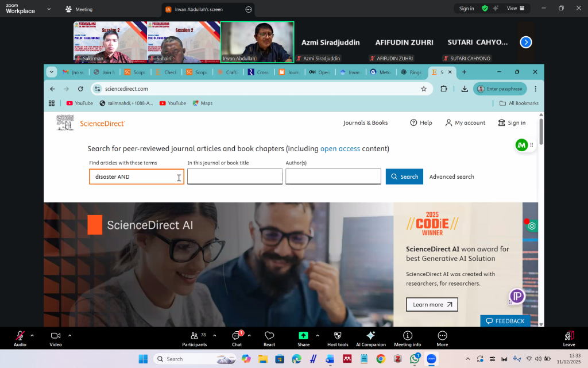Unmute the Zoom Audio microphone
Screen dimensions: 588x368
click(x=20, y=336)
